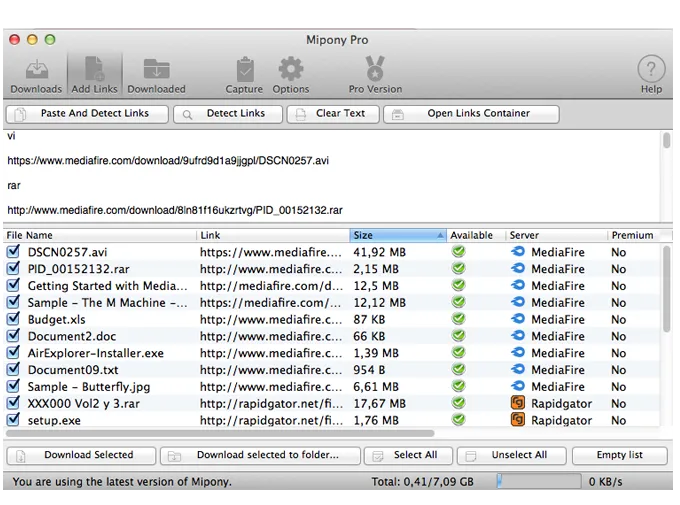Click the PID_00152132.rar URL in text area

pos(175,210)
